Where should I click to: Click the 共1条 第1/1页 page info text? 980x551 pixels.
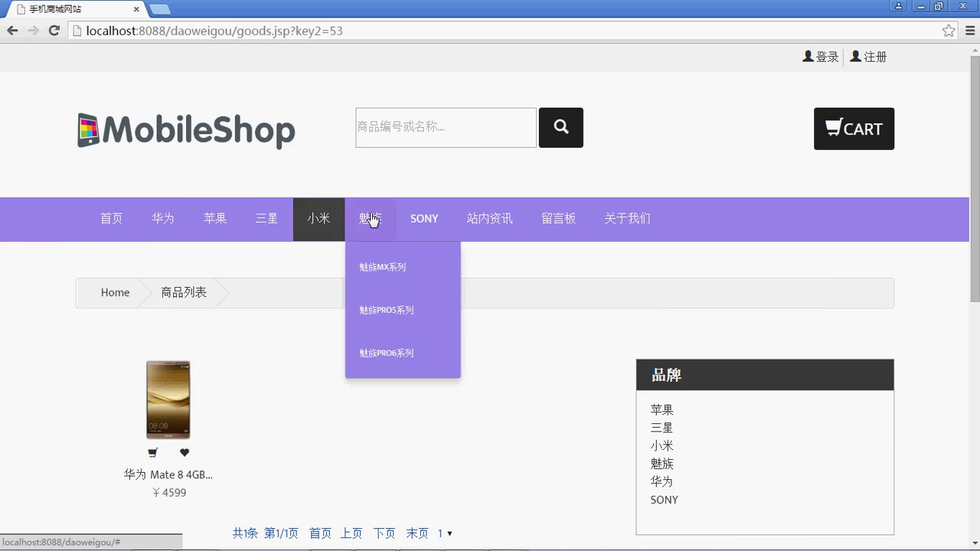click(x=265, y=533)
